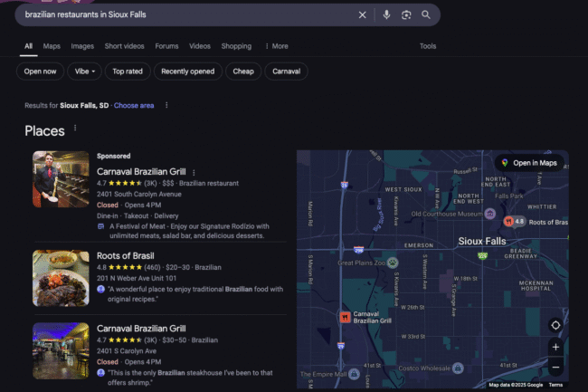
Task: Open options dots beside sponsored Carnaval Brazilian Grill
Action: [x=194, y=173]
